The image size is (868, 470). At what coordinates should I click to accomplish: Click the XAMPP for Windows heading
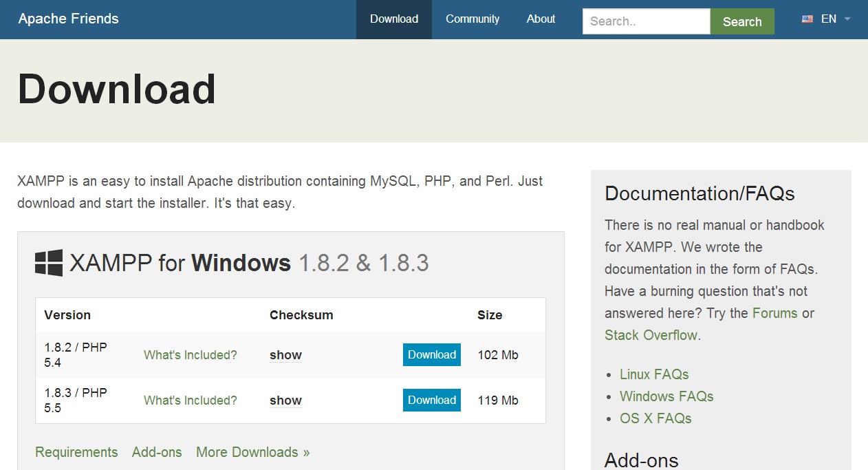249,263
